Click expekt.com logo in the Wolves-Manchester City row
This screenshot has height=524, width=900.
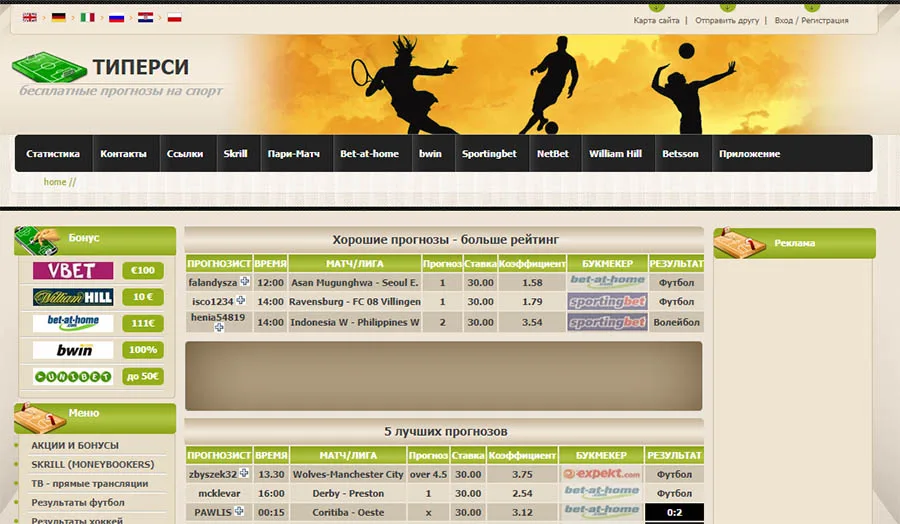602,474
